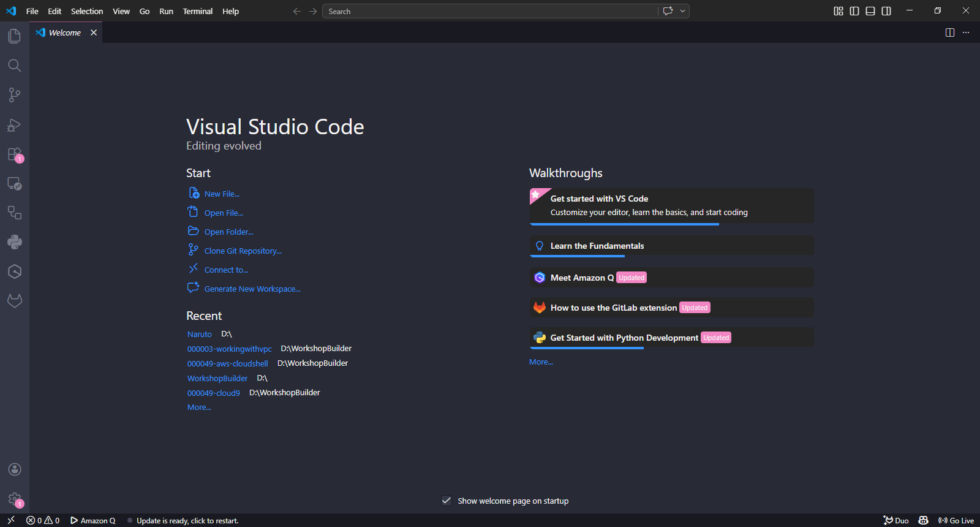
Task: Click the Duo status bar item
Action: tap(895, 520)
